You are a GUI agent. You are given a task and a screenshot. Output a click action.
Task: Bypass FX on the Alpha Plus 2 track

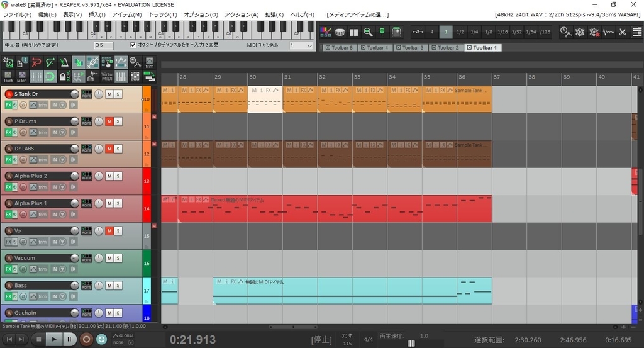click(x=15, y=187)
